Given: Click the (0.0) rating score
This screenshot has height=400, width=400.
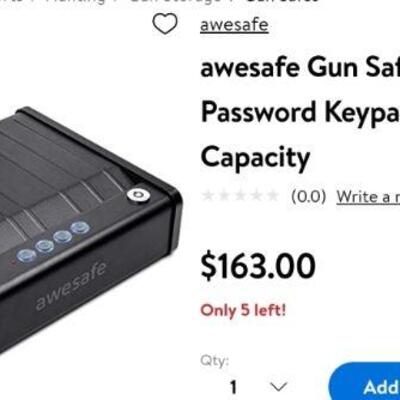Looking at the screenshot, I should (308, 197).
